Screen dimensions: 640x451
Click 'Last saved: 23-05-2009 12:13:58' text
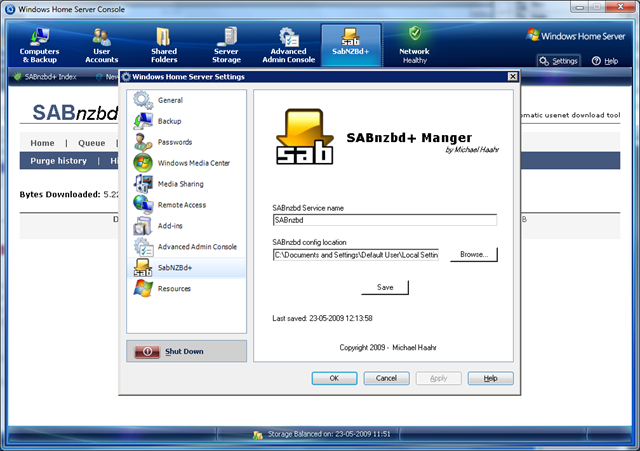click(322, 318)
